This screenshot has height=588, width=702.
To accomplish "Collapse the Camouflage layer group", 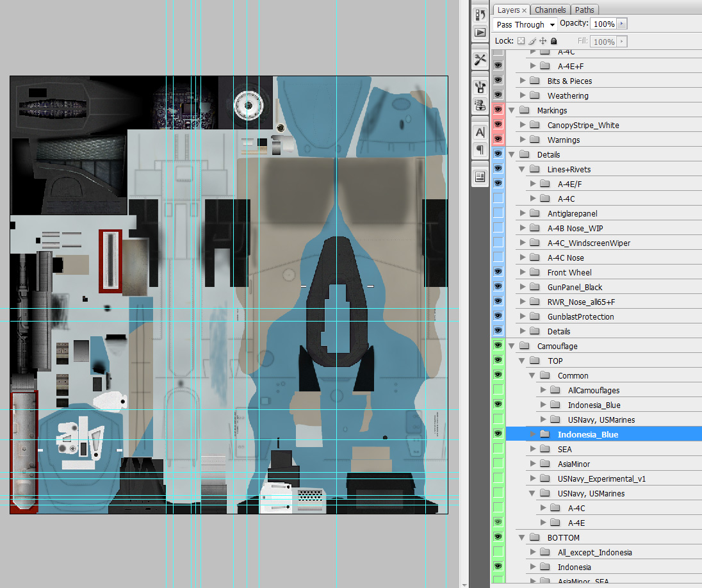I will (512, 346).
